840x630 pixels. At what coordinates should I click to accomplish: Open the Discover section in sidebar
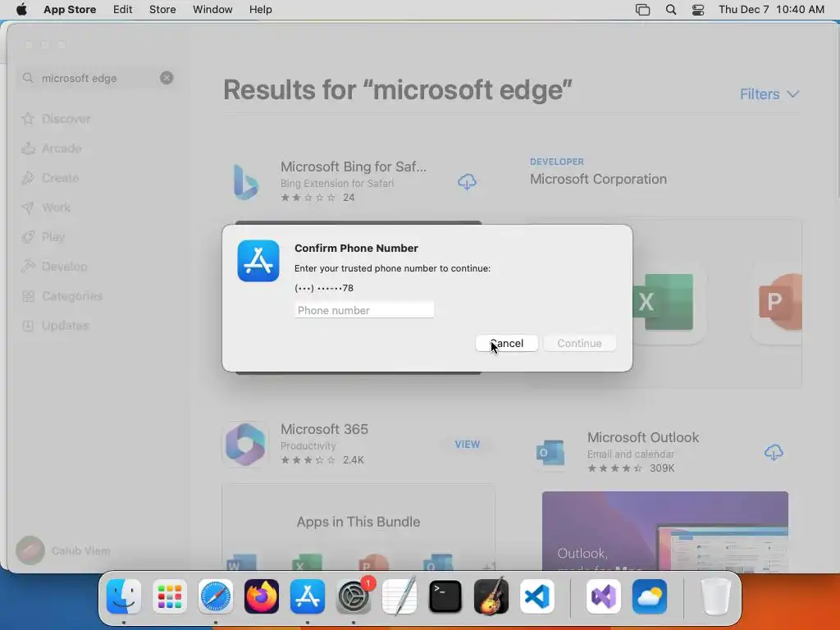pos(56,119)
